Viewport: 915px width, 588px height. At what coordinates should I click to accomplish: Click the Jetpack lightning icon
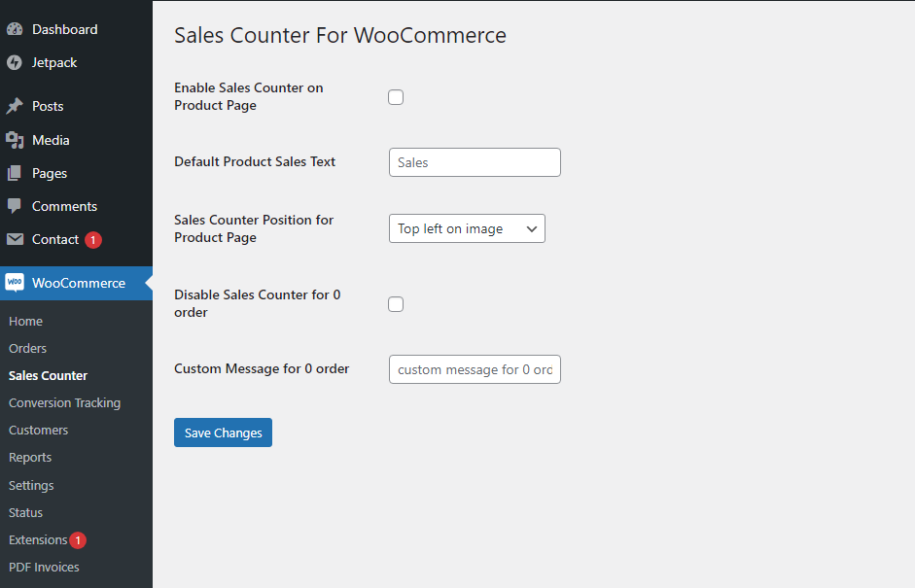[x=15, y=62]
